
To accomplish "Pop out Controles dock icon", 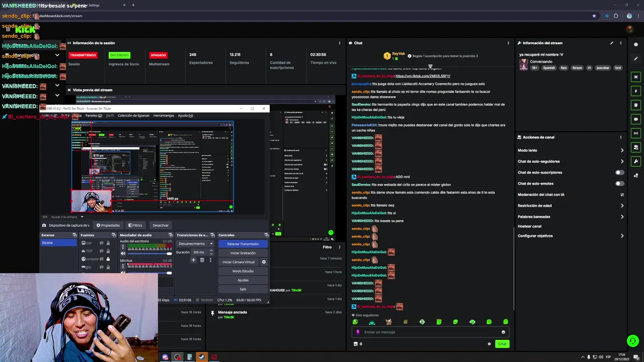I will pyautogui.click(x=267, y=235).
